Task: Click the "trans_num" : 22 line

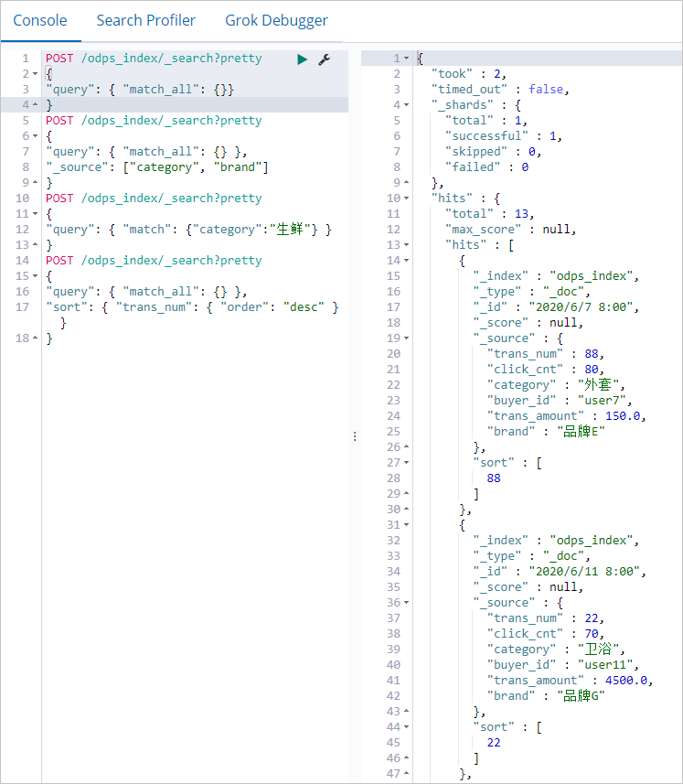Action: tap(546, 618)
